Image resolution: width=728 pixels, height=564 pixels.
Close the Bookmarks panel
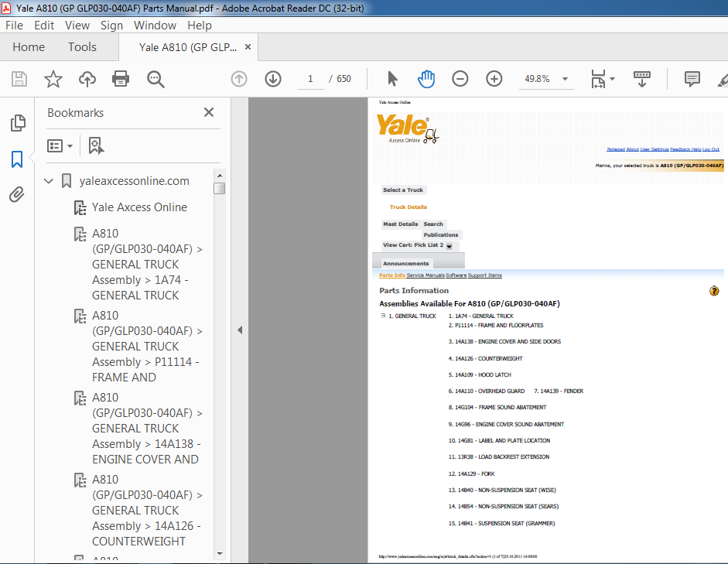tap(209, 112)
